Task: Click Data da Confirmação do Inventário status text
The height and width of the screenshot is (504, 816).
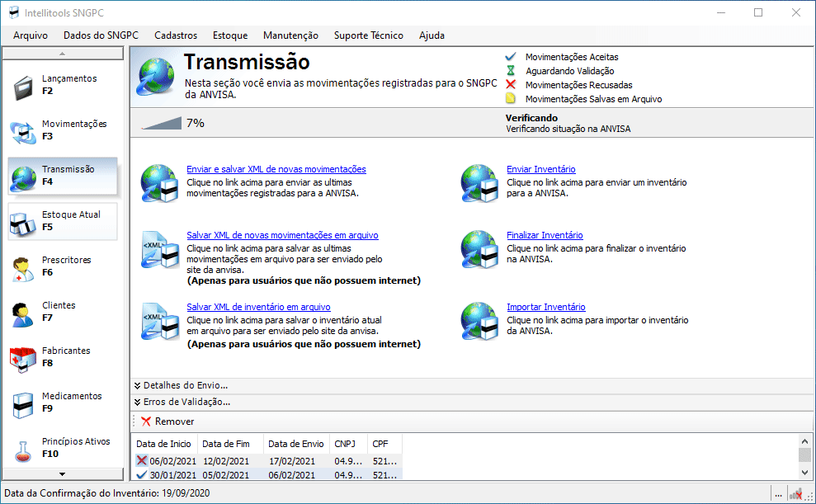Action: coord(107,493)
